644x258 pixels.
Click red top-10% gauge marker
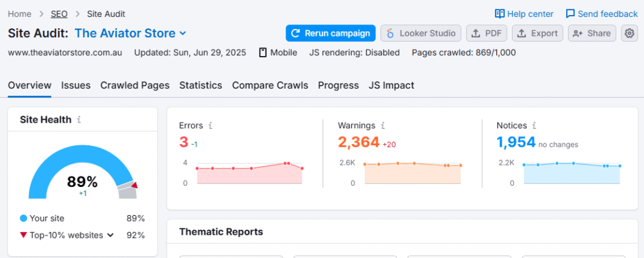coord(134,186)
